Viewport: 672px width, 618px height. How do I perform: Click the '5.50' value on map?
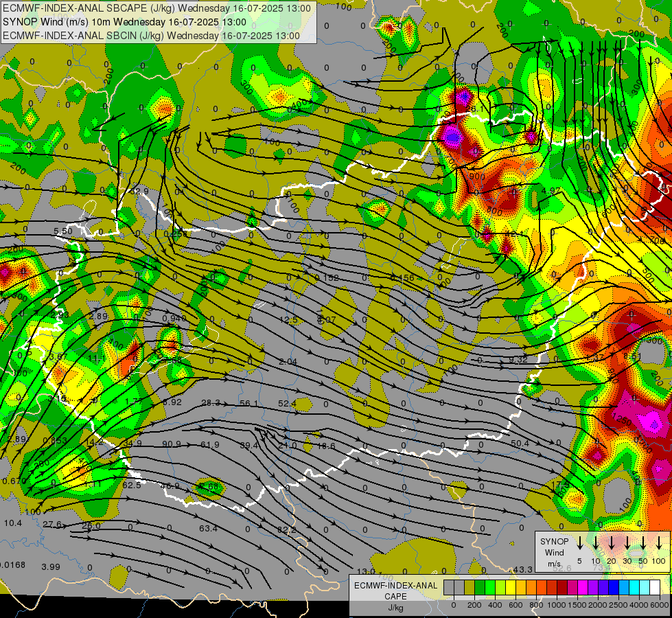pyautogui.click(x=63, y=231)
